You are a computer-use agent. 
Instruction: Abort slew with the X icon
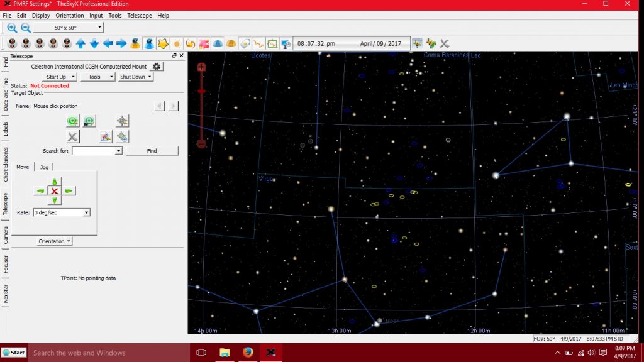point(73,137)
